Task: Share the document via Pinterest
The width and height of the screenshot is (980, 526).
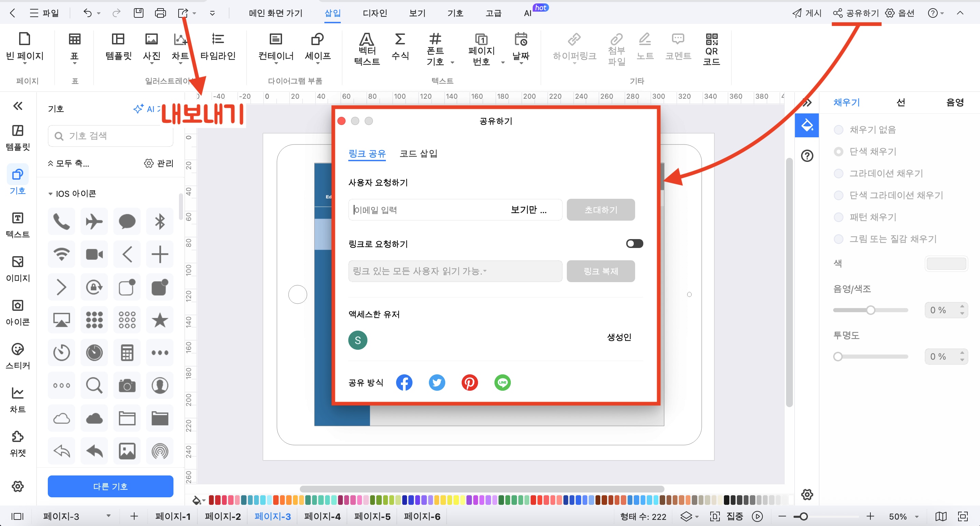Action: point(470,383)
